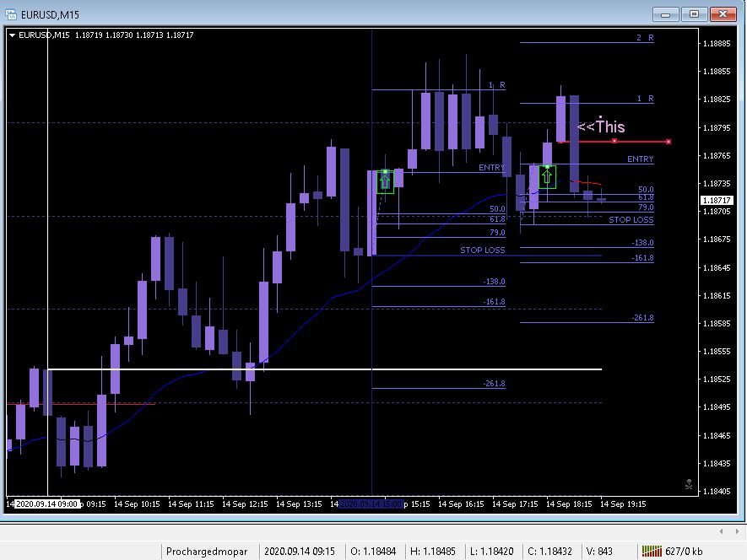The height and width of the screenshot is (560, 747).
Task: Select the '<<This' text label
Action: [x=601, y=127]
